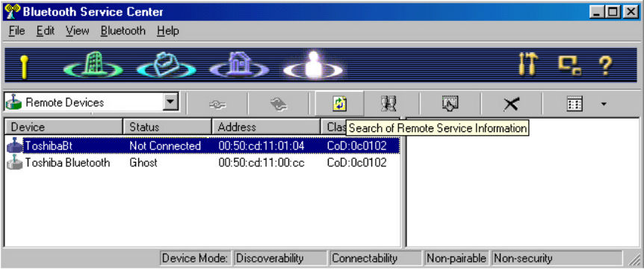The height and width of the screenshot is (270, 644).
Task: Click the Ghost status cell
Action: point(143,163)
